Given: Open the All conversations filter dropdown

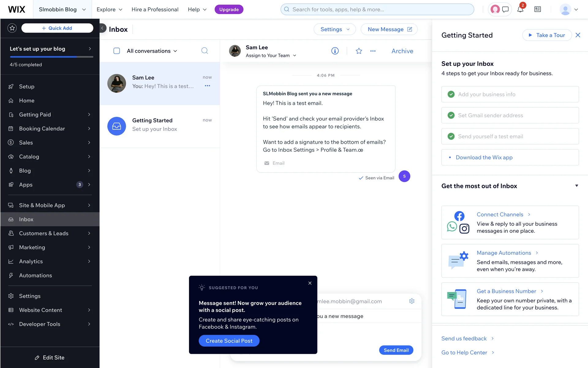Looking at the screenshot, I should 152,51.
